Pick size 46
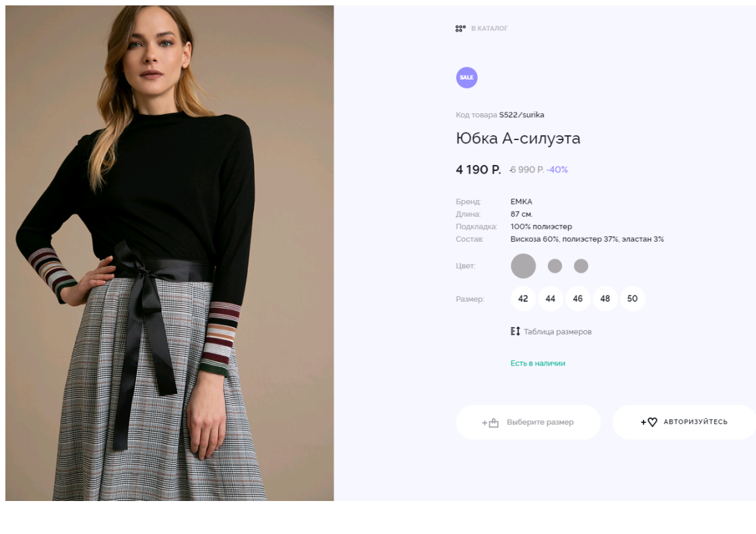This screenshot has height=534, width=756. coord(577,298)
